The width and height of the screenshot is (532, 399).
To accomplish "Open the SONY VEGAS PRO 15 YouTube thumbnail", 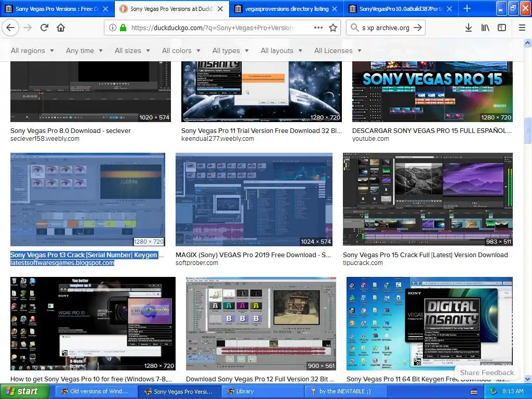I will (x=432, y=91).
